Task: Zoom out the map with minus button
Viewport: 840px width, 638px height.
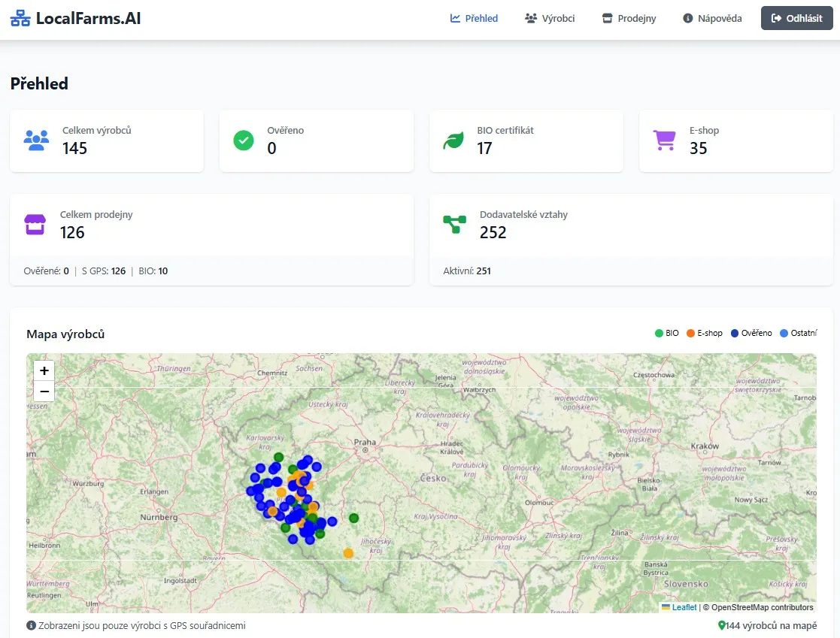Action: (x=44, y=392)
